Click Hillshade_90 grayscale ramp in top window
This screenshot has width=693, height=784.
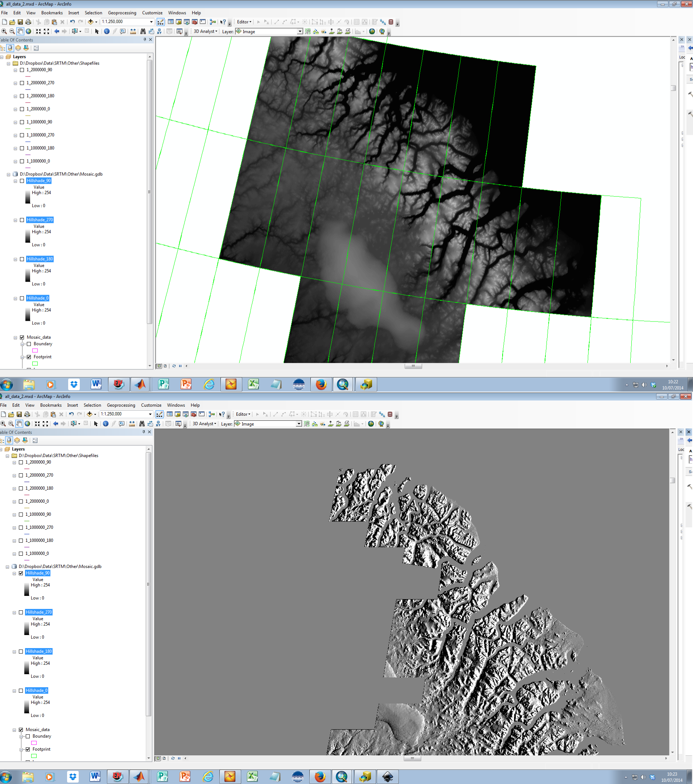(28, 197)
